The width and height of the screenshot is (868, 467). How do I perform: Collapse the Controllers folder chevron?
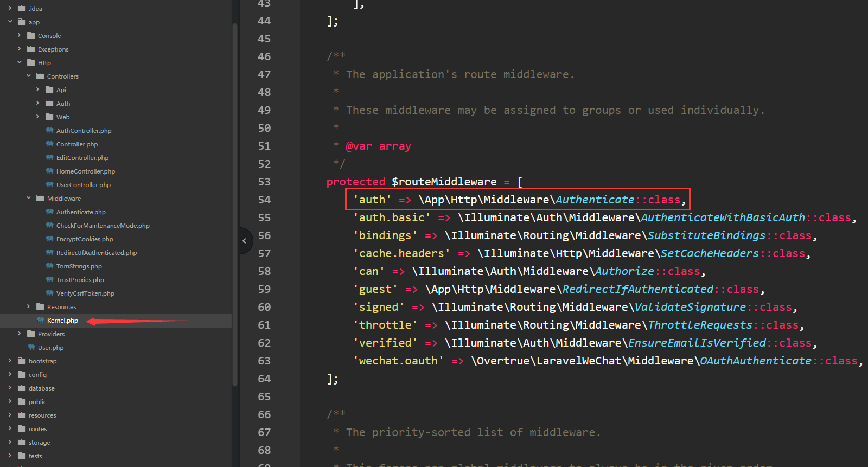click(28, 76)
